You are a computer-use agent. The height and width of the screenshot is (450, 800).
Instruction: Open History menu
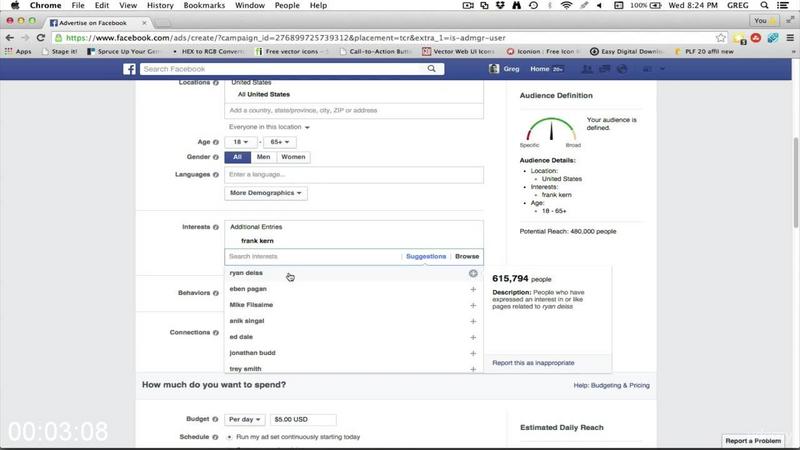click(160, 5)
